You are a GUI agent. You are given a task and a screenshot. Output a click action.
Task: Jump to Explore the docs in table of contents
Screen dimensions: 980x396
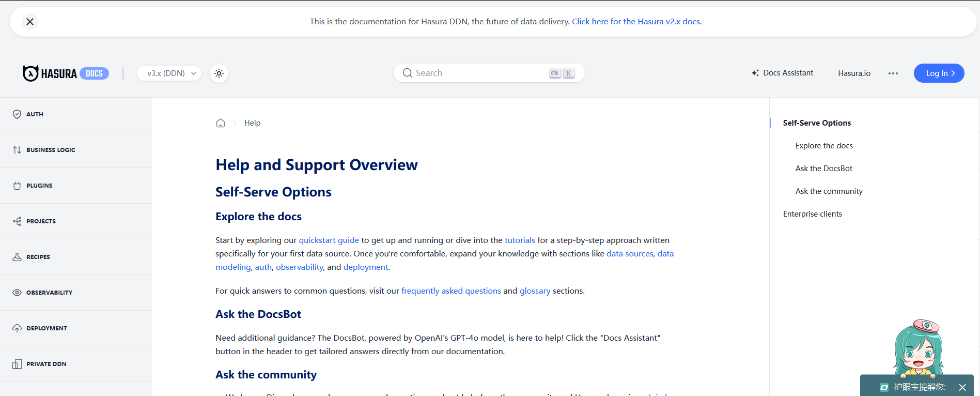pyautogui.click(x=824, y=146)
